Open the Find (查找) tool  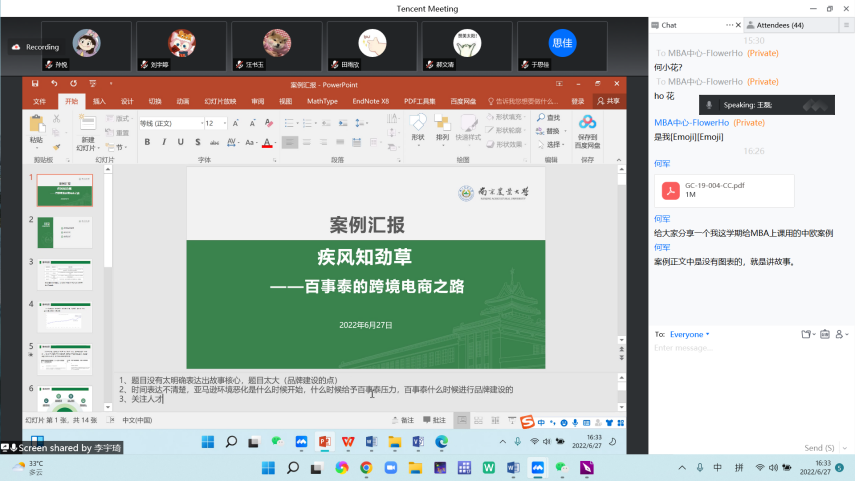click(x=548, y=118)
